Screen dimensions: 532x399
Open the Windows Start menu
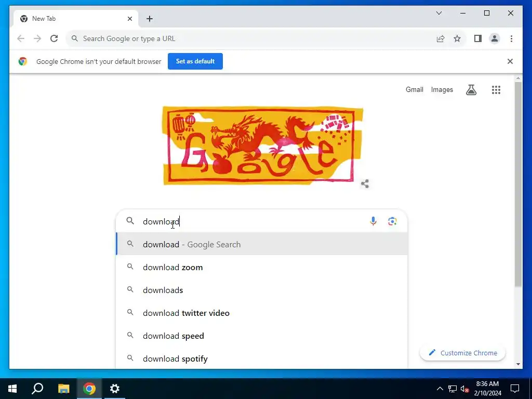[x=12, y=389]
